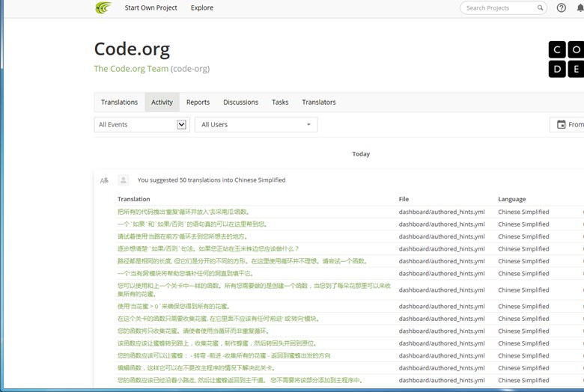
Task: Open the All Users dropdown
Action: 256,124
